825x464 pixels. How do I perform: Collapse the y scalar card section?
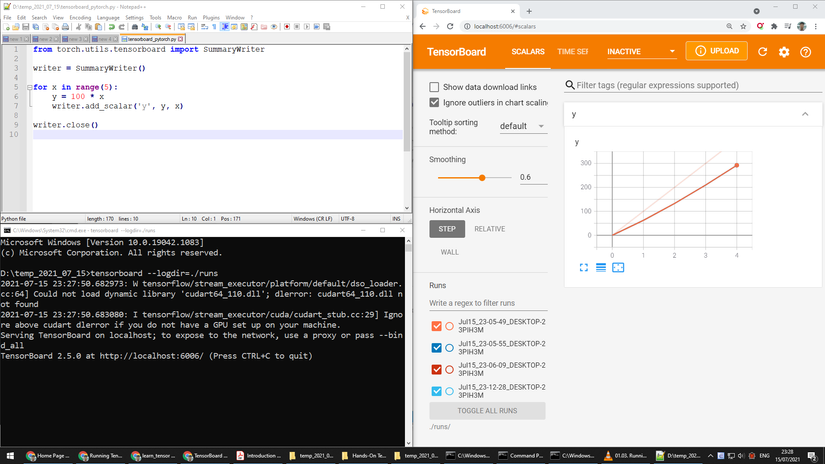[x=805, y=115]
